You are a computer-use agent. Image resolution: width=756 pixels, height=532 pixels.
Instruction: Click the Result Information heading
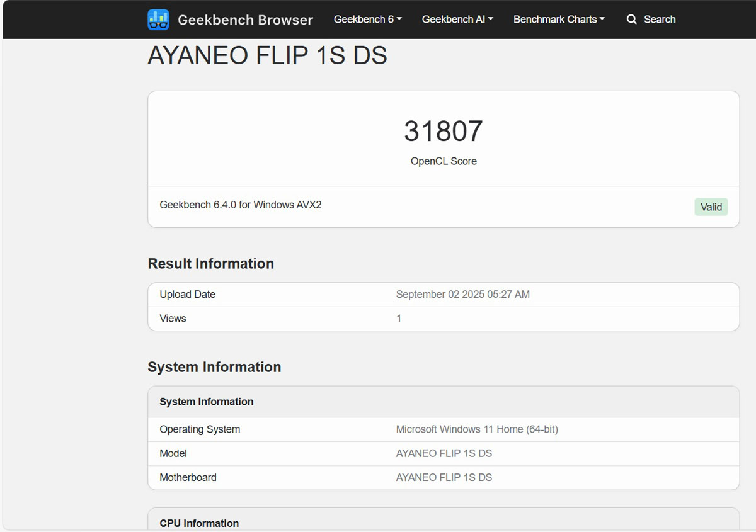pos(210,264)
